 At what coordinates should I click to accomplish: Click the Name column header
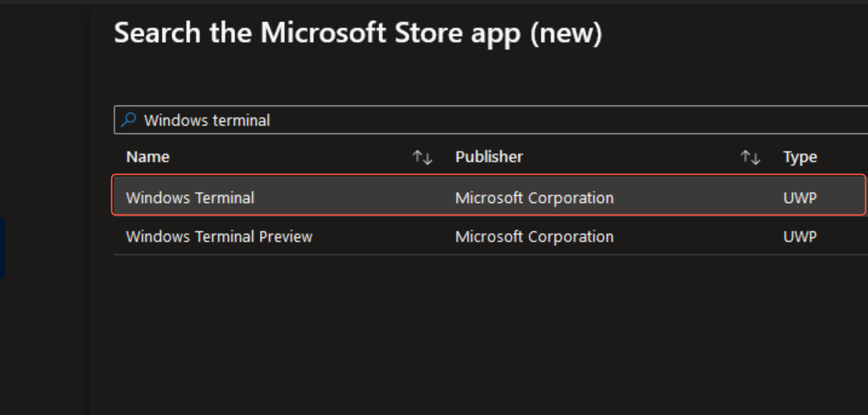point(148,157)
